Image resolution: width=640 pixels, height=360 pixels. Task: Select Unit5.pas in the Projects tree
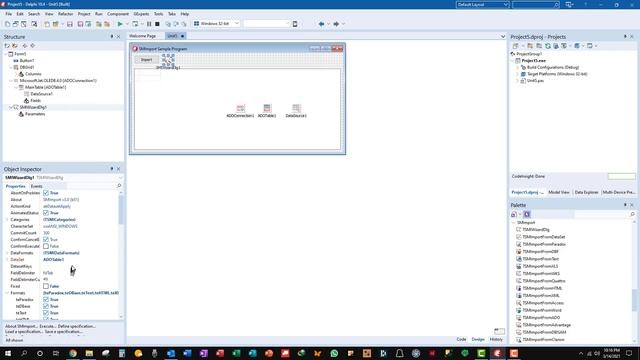[x=535, y=81]
